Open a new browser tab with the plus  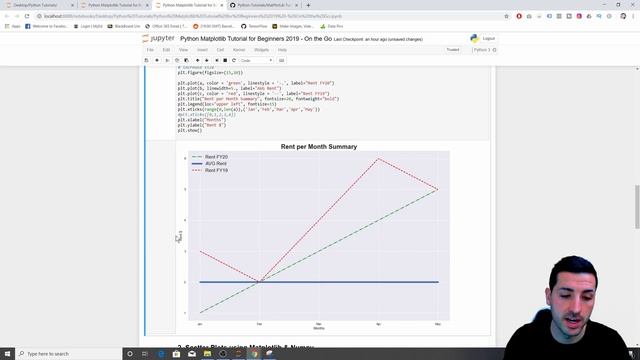click(308, 5)
